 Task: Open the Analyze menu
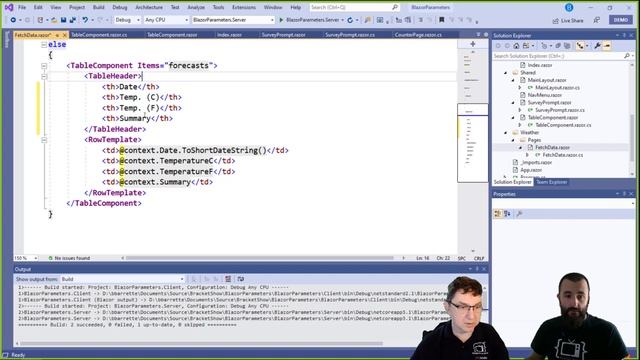click(x=196, y=7)
